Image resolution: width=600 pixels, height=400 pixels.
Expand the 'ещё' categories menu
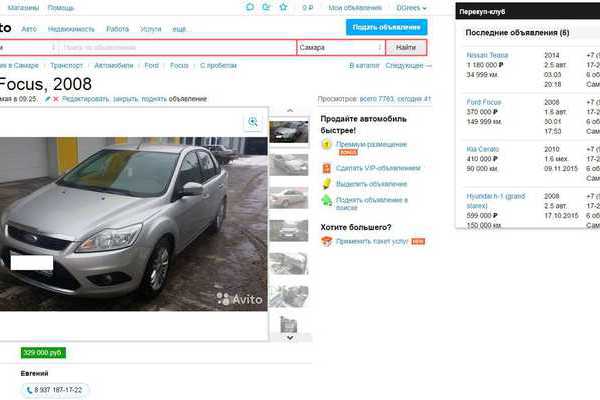(x=179, y=29)
